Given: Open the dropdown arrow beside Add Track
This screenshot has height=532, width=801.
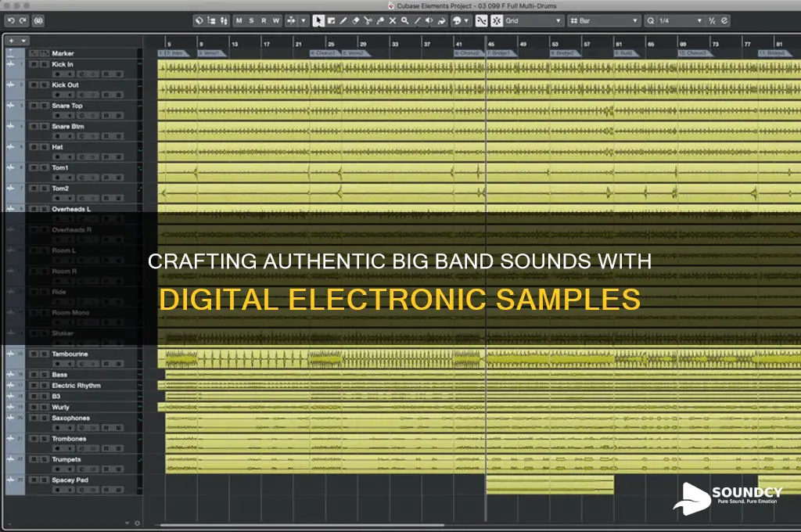Looking at the screenshot, I should [23, 41].
